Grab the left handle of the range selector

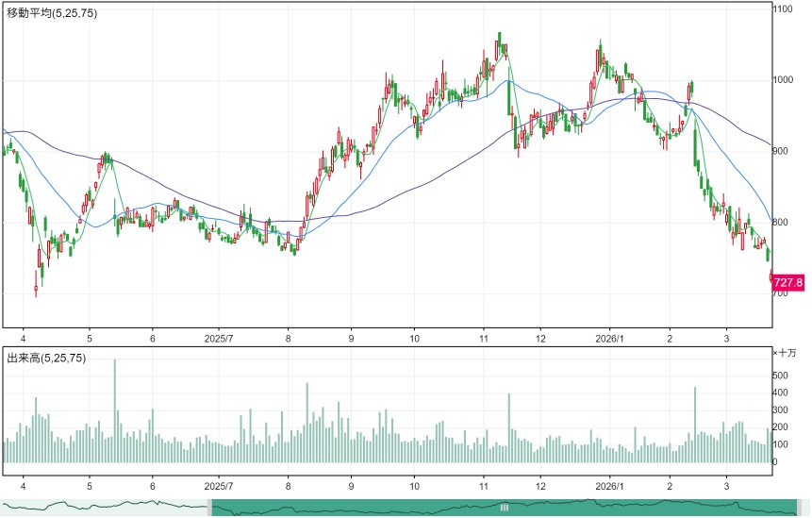click(x=209, y=508)
